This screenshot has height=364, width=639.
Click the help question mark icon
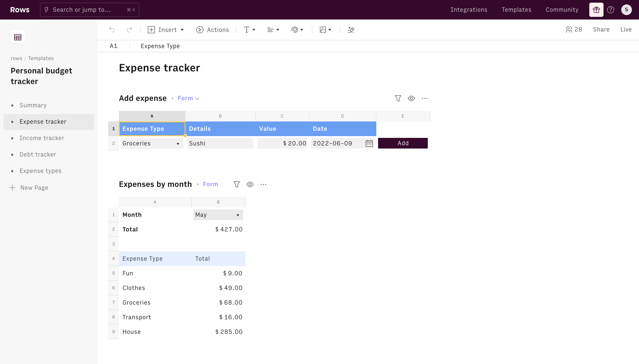(x=610, y=10)
